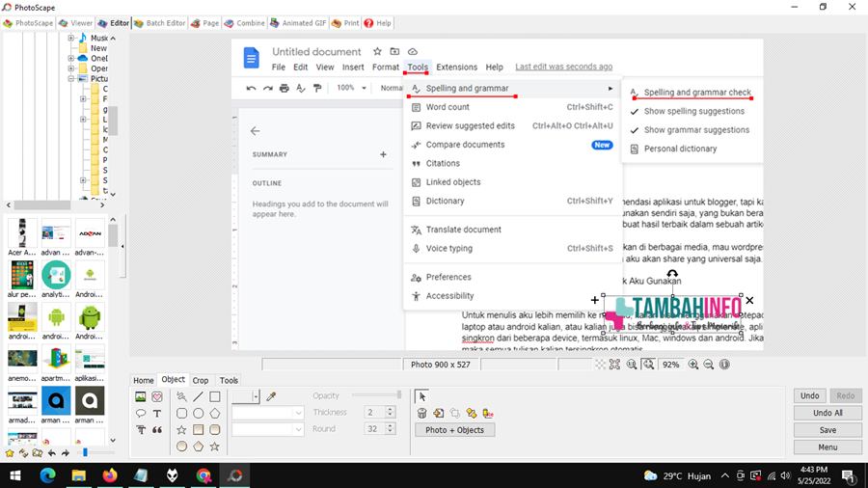
Task: Add a speech balloon object
Action: [141, 414]
